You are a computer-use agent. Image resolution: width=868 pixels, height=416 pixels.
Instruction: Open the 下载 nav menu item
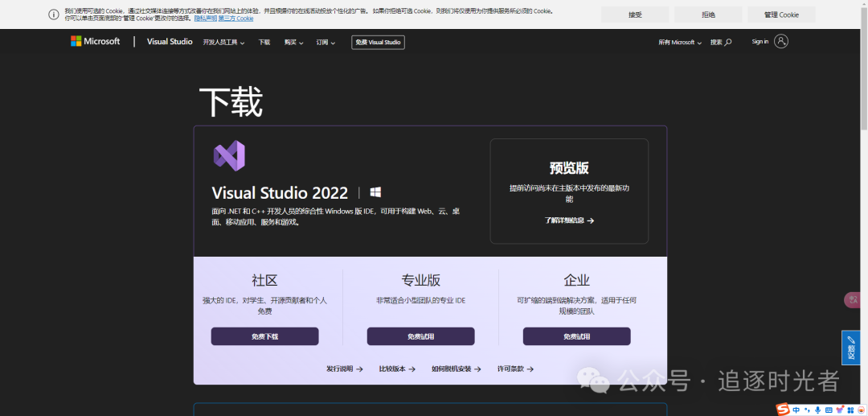click(264, 42)
